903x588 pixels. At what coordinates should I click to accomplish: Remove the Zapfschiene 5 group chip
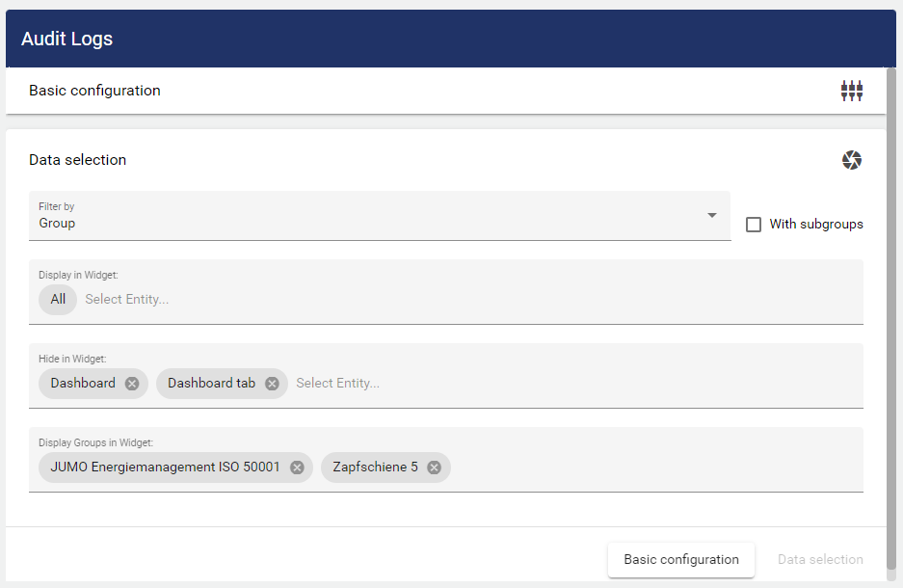(434, 468)
